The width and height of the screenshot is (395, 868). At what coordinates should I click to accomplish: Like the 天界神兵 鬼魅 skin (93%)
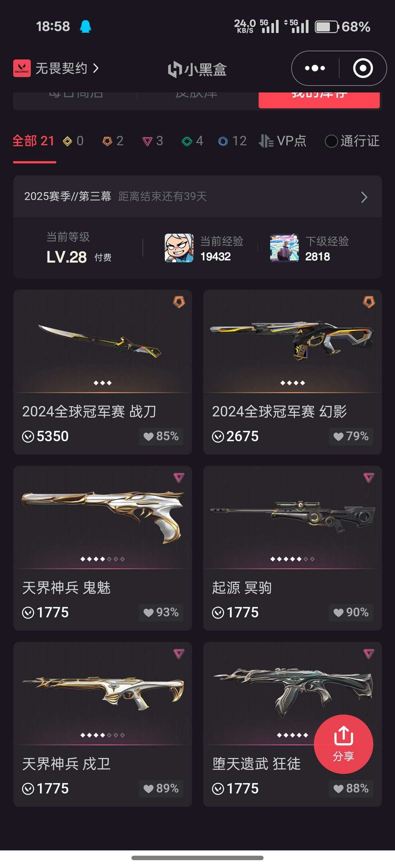(x=161, y=612)
